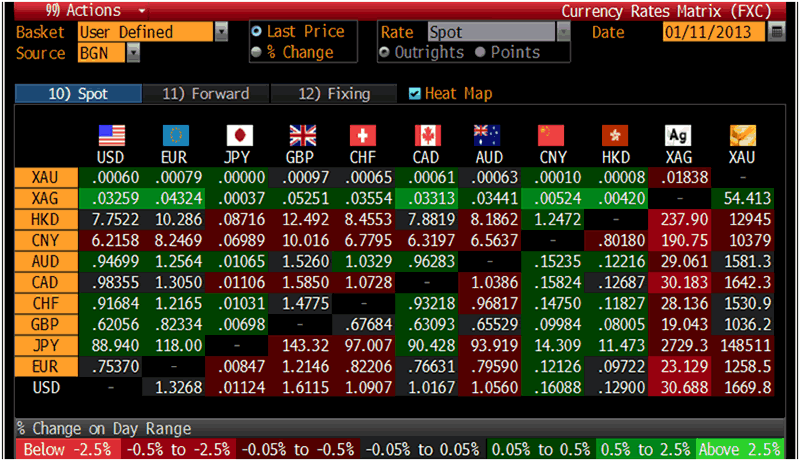Select the Last Price radio button
The width and height of the screenshot is (800, 460).
(257, 32)
